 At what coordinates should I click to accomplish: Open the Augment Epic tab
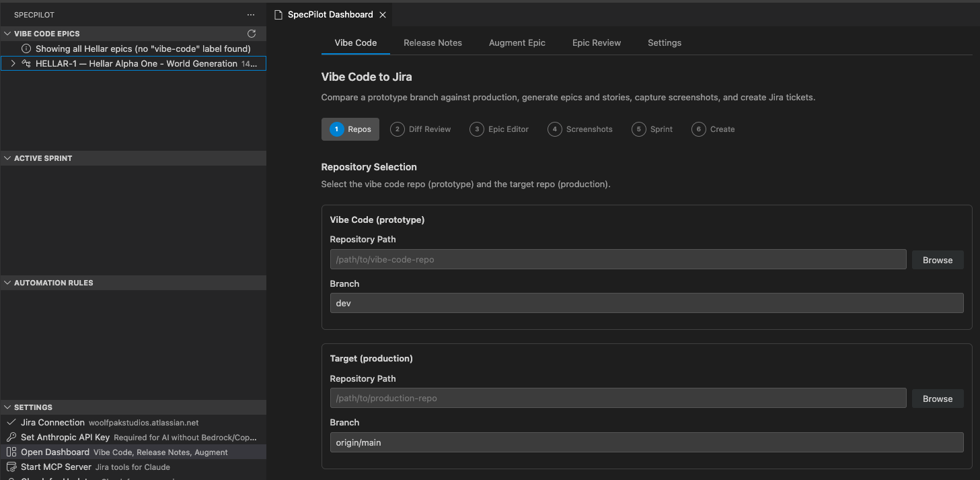pyautogui.click(x=517, y=42)
